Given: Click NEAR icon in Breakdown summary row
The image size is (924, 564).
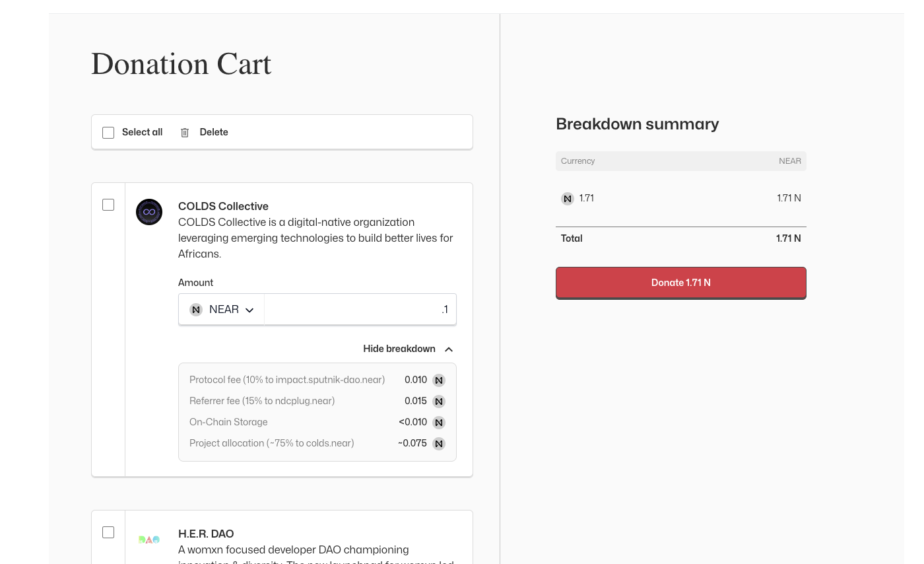Looking at the screenshot, I should click(x=568, y=199).
